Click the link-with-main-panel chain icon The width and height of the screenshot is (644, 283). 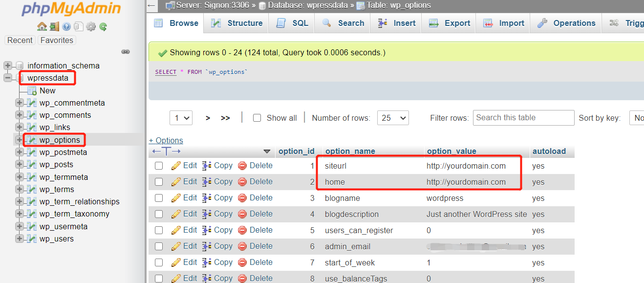pos(126,52)
